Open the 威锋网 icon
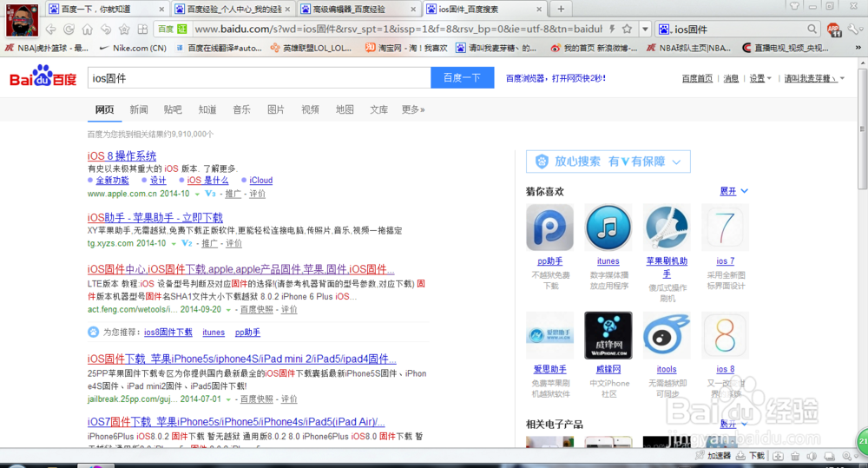 pos(608,336)
